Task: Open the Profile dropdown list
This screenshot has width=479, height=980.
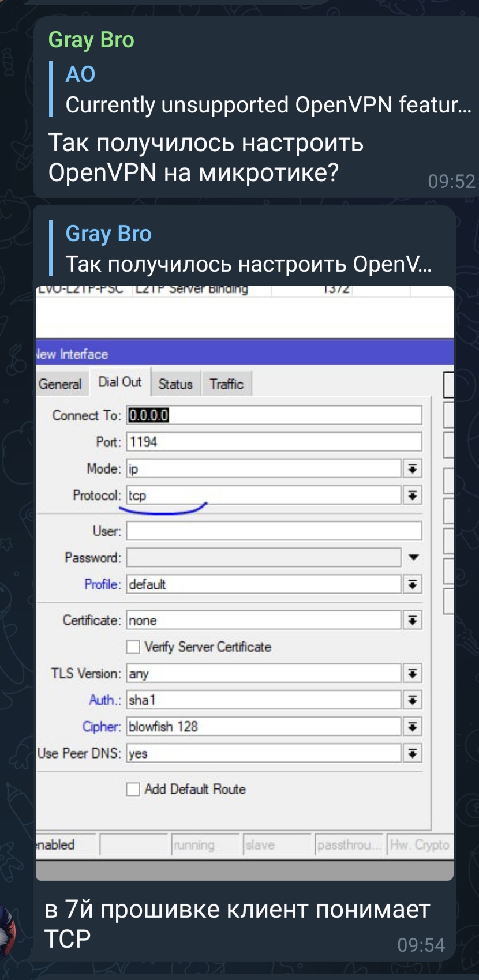Action: pyautogui.click(x=412, y=584)
